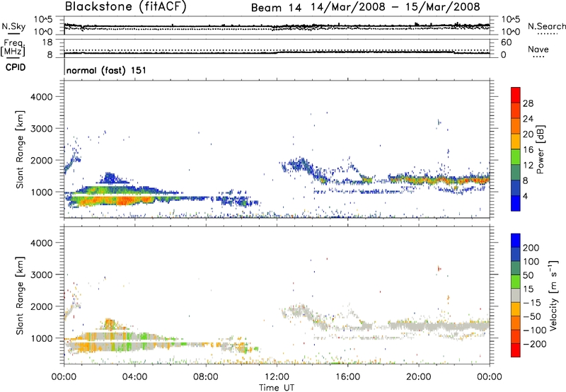
Task: Click the date range "14/Mar/2008 – 15/Mar/2008"
Action: point(395,7)
